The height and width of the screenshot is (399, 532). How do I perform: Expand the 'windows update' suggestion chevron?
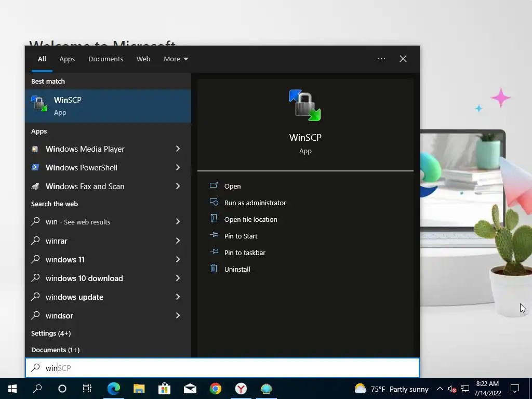point(178,297)
